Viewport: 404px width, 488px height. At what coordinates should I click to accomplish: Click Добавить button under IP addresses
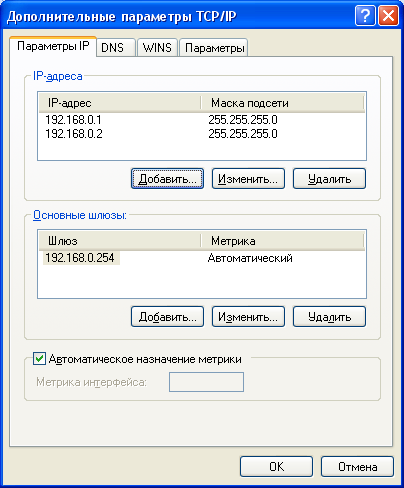point(167,179)
